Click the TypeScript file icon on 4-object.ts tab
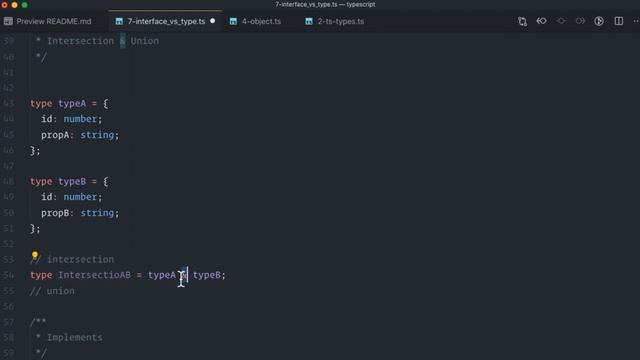The image size is (640, 360). 233,21
